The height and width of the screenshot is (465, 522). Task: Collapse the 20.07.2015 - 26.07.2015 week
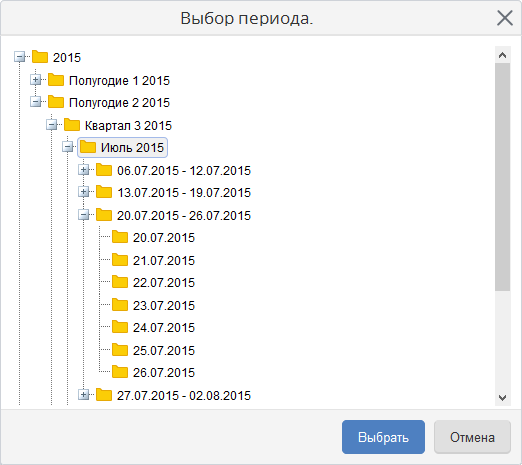[x=83, y=215]
